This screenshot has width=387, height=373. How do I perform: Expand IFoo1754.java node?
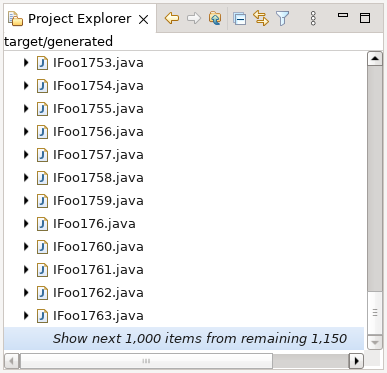coord(26,86)
